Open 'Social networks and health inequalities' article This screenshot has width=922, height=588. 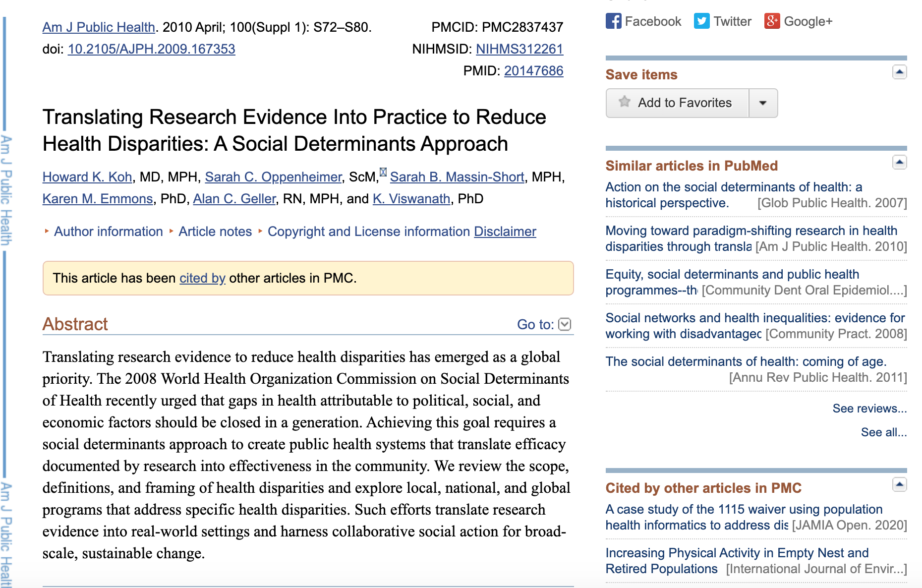click(x=755, y=326)
